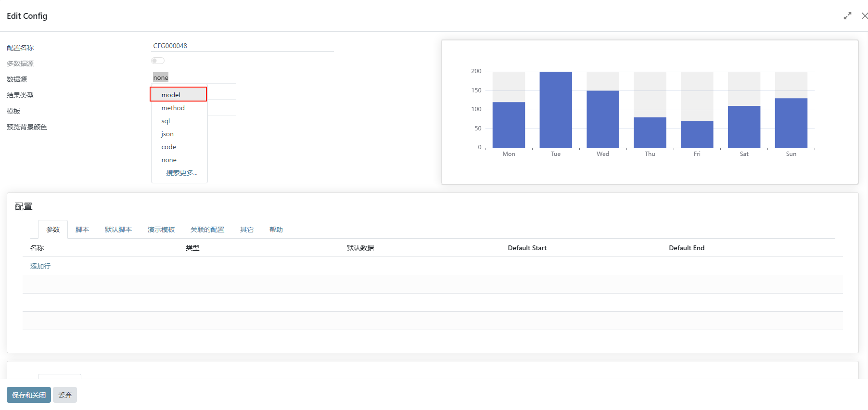Screen dimensions: 868x410
Task: Click the 默认数据 column header
Action: (360, 248)
